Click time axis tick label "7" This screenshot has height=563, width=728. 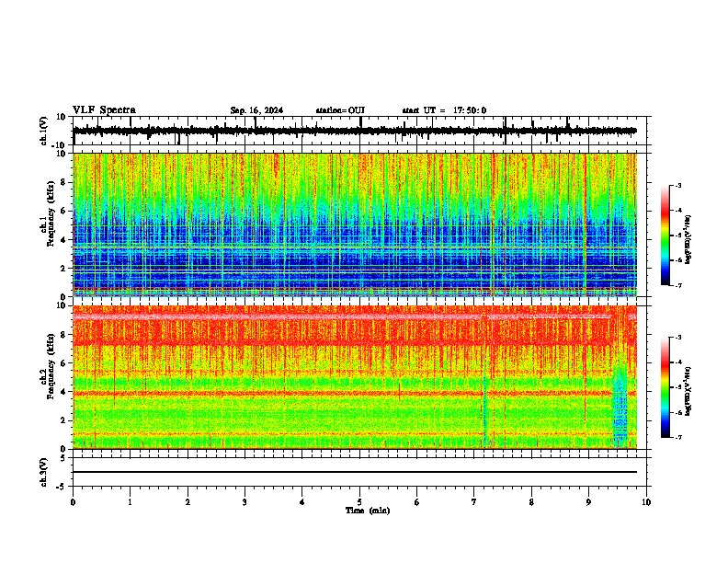(x=473, y=502)
